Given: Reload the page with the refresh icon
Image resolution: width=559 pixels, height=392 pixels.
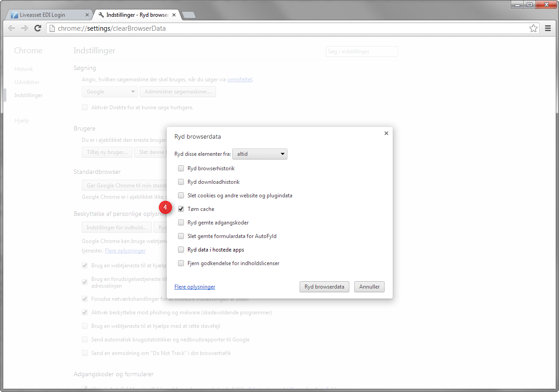Looking at the screenshot, I should pyautogui.click(x=38, y=28).
